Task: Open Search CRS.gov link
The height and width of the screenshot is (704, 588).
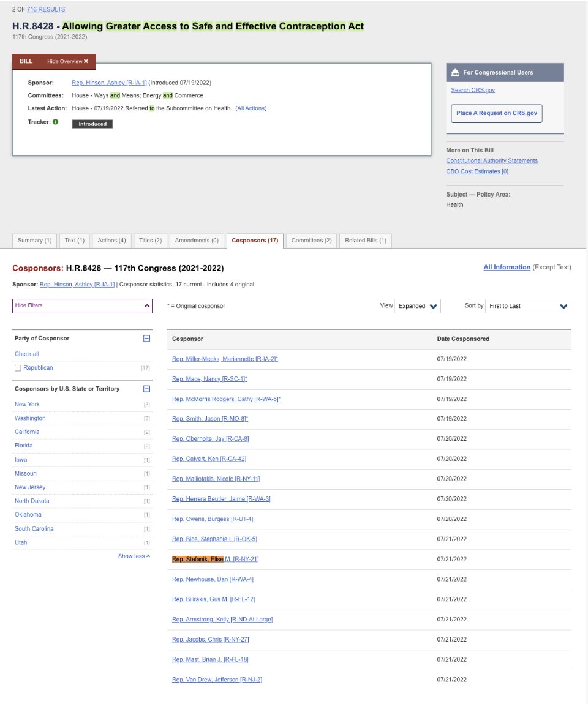Action: point(473,90)
